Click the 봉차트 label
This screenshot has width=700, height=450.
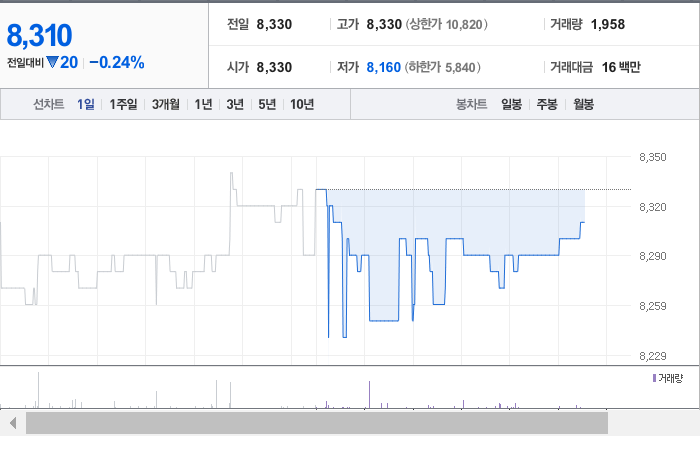(x=471, y=104)
